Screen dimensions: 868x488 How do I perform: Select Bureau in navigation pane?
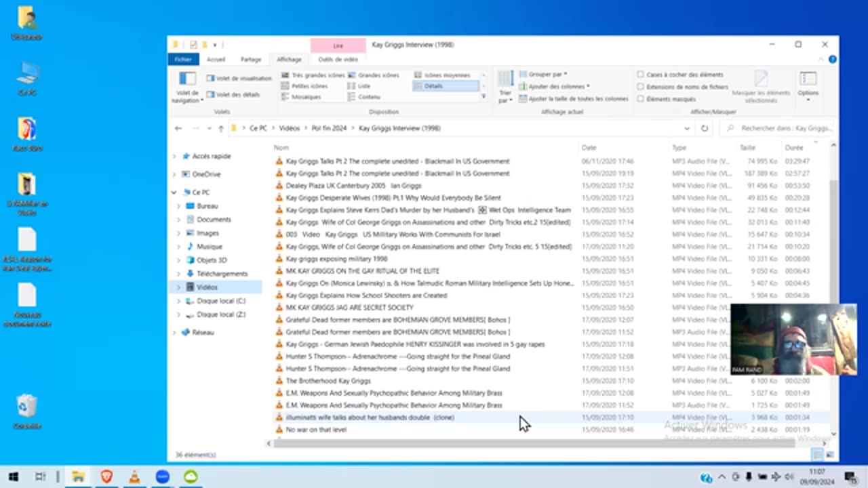click(x=207, y=206)
